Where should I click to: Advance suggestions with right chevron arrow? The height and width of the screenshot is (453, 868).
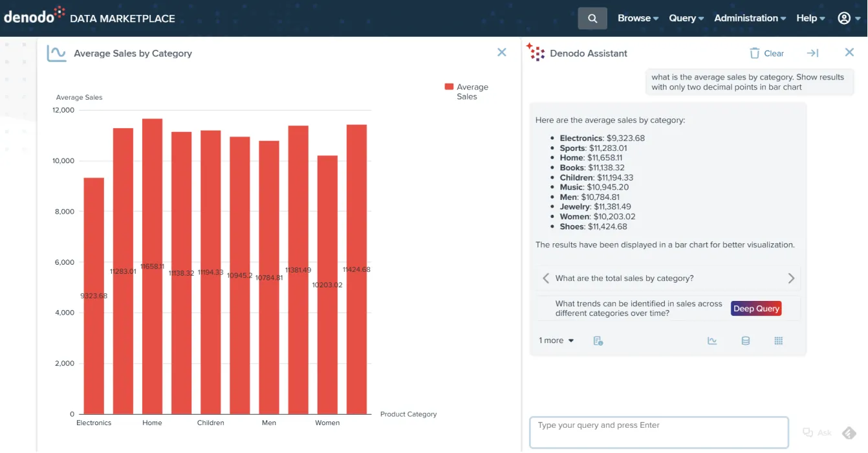pyautogui.click(x=790, y=278)
